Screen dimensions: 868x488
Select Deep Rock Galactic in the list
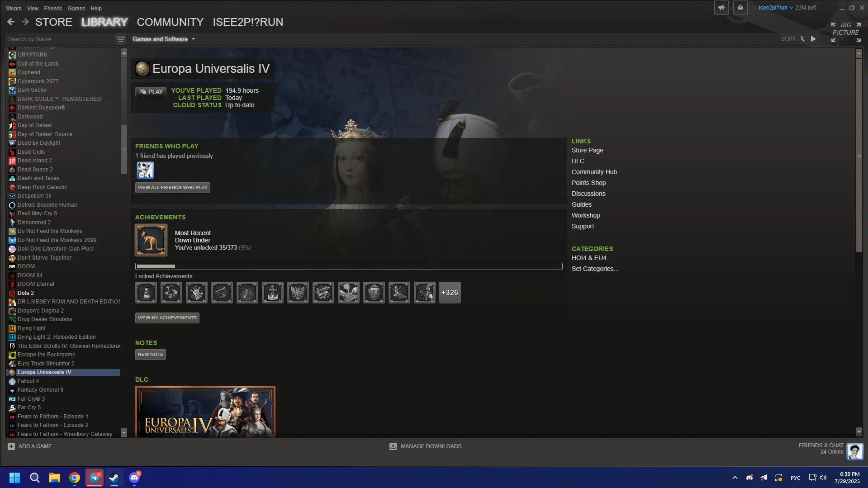tap(42, 187)
